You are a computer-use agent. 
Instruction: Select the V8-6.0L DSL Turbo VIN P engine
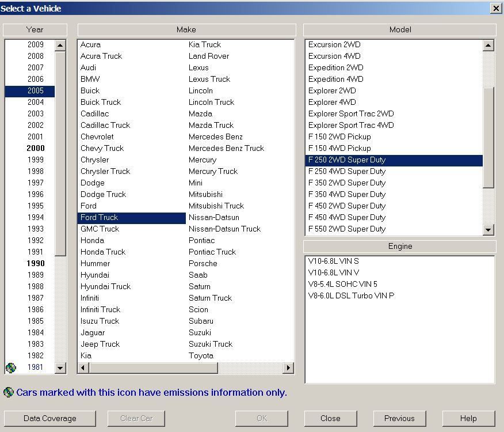tap(351, 295)
